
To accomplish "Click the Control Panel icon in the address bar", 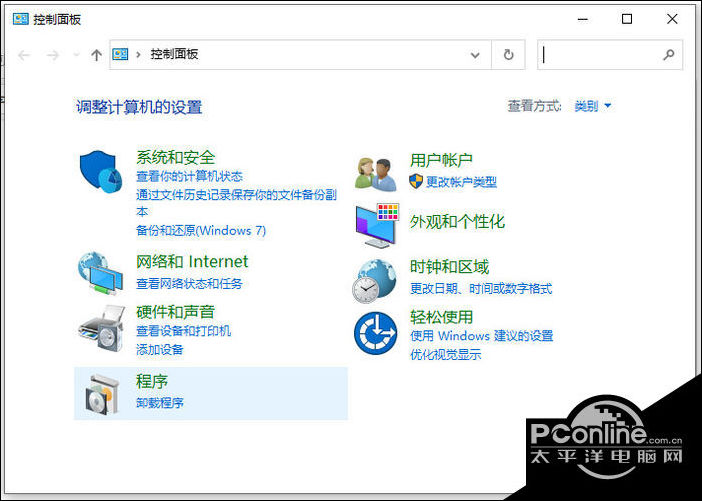I will [x=120, y=54].
